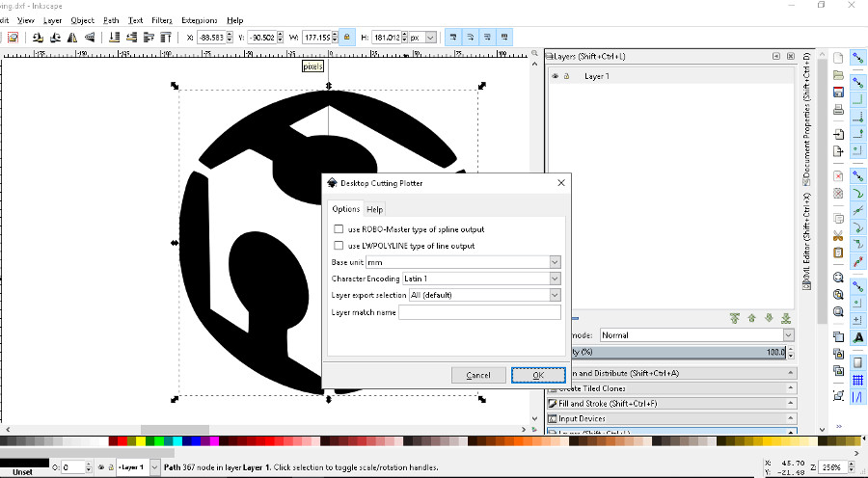Raise selection to top icon
This screenshot has width=868, height=478.
(166, 38)
